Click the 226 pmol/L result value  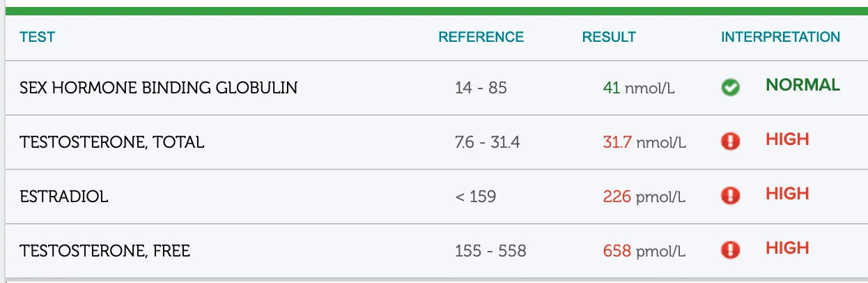click(644, 197)
